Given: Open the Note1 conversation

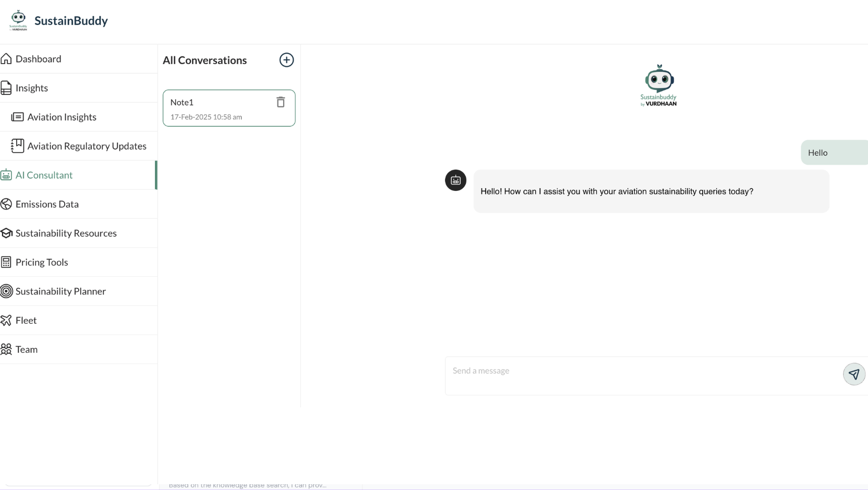Looking at the screenshot, I should 229,108.
